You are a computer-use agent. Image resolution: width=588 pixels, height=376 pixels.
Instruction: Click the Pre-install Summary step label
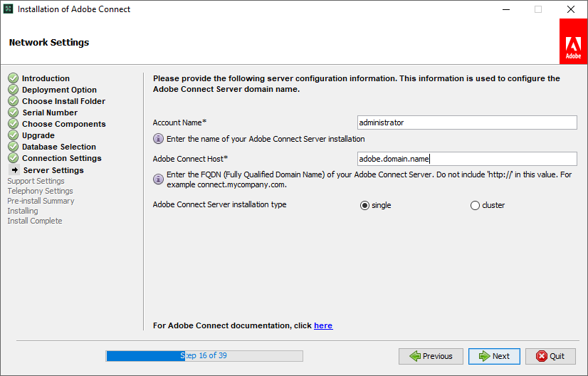41,201
